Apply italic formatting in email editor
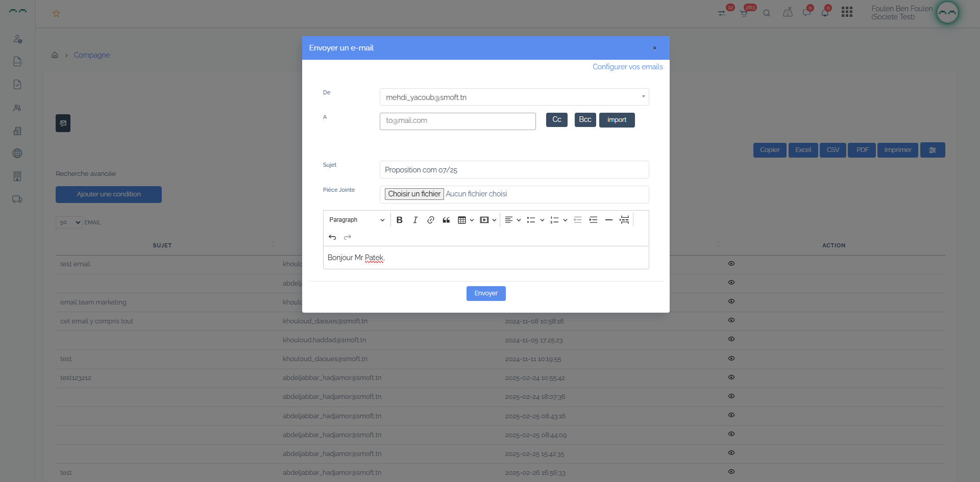The width and height of the screenshot is (980, 482). point(415,220)
